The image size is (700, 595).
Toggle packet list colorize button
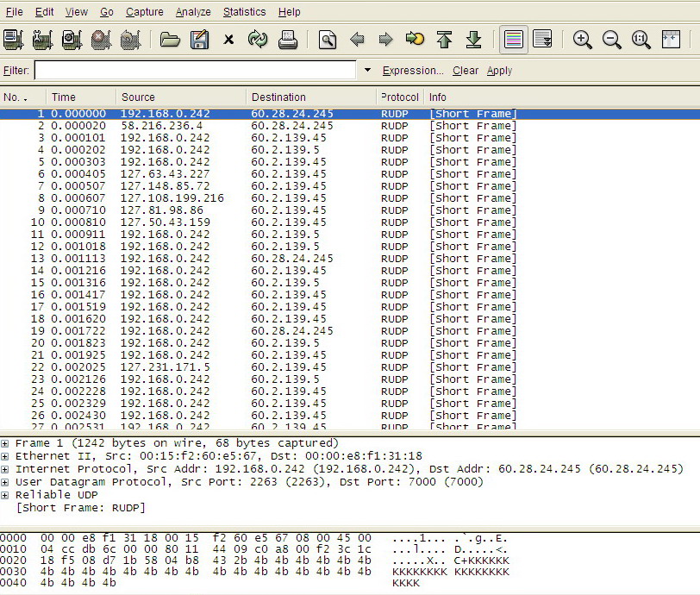point(513,40)
